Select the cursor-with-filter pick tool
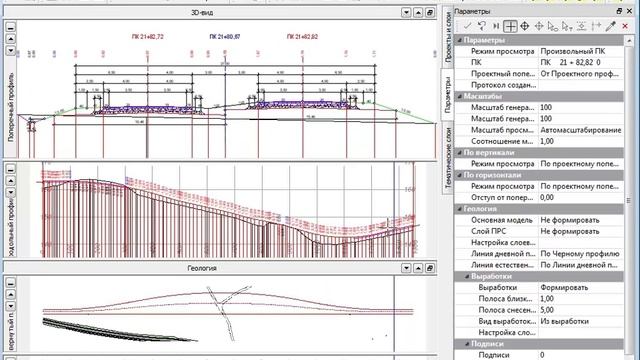The width and height of the screenshot is (640, 360). click(567, 26)
